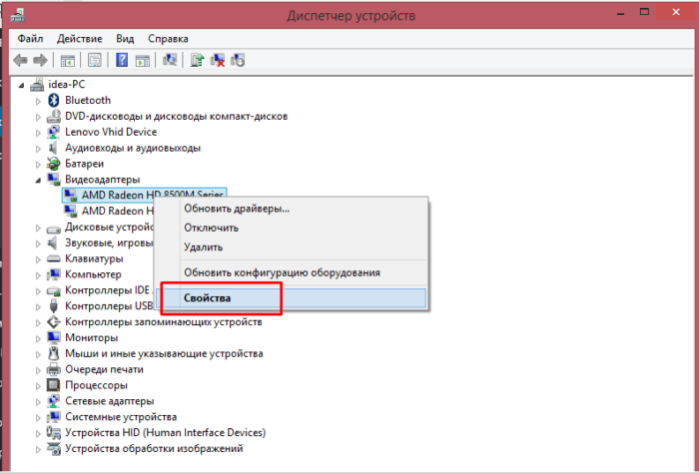Select the Мониторы label
This screenshot has width=699, height=474.
coord(91,338)
